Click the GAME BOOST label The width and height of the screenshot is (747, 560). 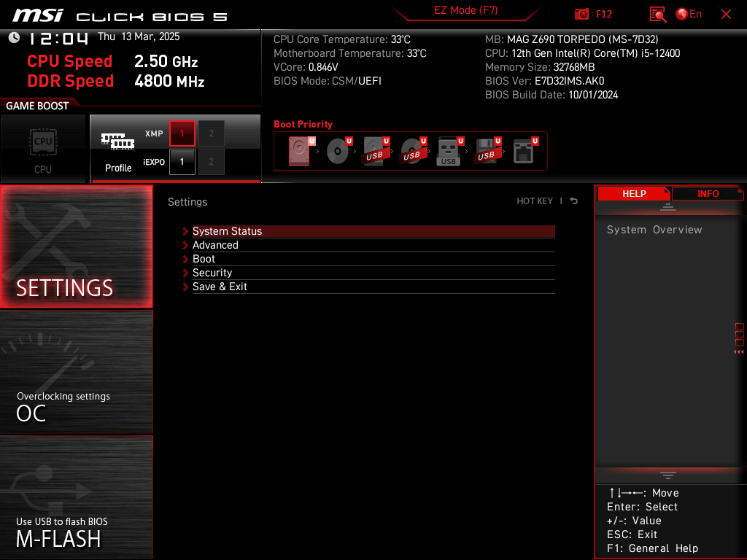[37, 106]
